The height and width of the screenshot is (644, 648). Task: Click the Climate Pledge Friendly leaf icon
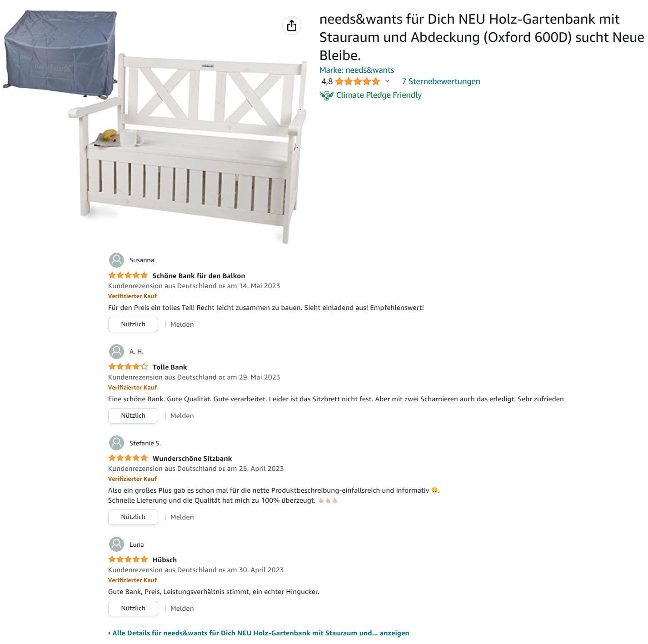point(327,95)
